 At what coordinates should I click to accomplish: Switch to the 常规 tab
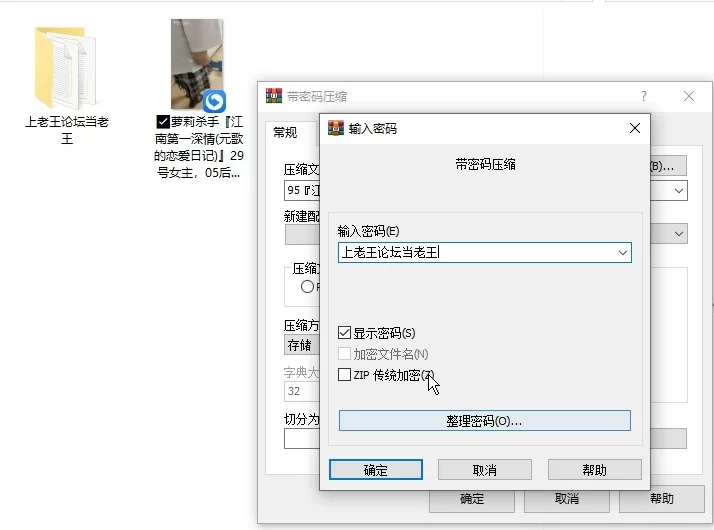(285, 132)
